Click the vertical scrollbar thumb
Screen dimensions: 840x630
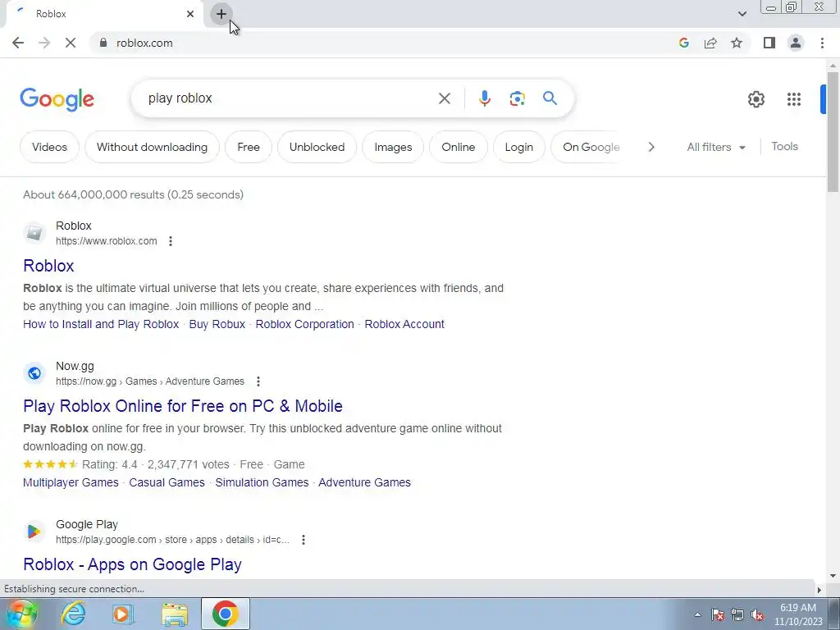pyautogui.click(x=833, y=130)
